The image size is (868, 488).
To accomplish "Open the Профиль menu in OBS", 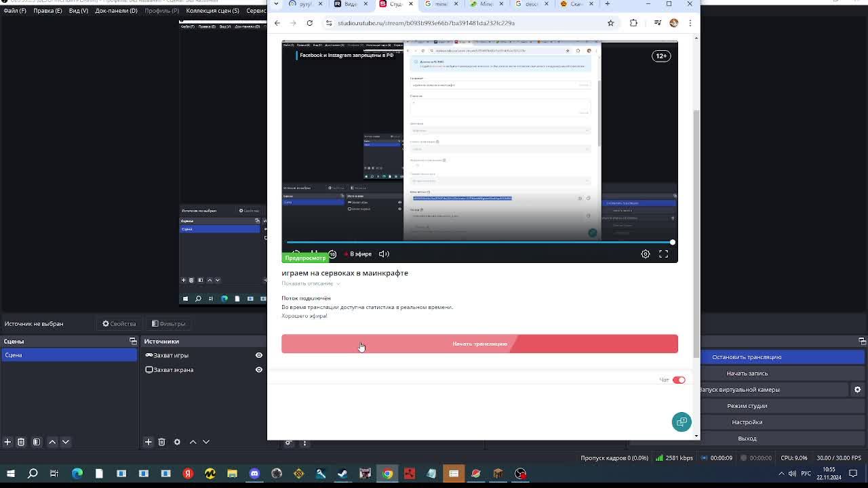I will pos(161,11).
